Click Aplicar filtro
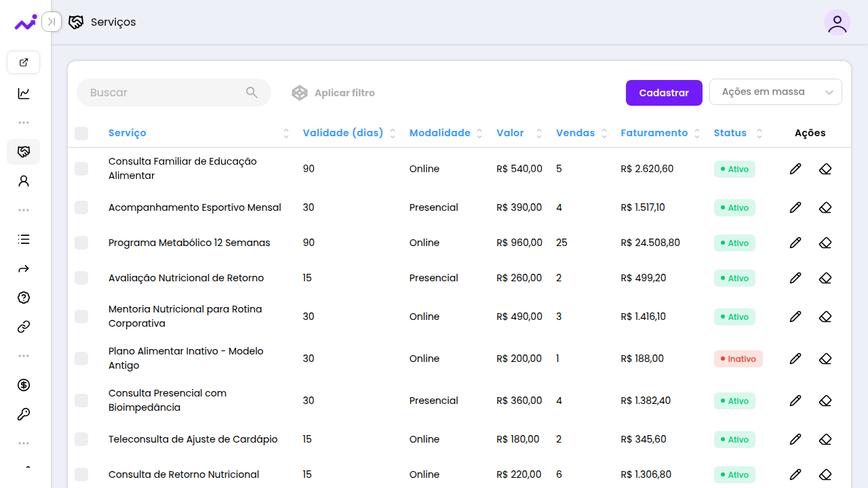Screen dimensions: 868x488 click(x=333, y=93)
